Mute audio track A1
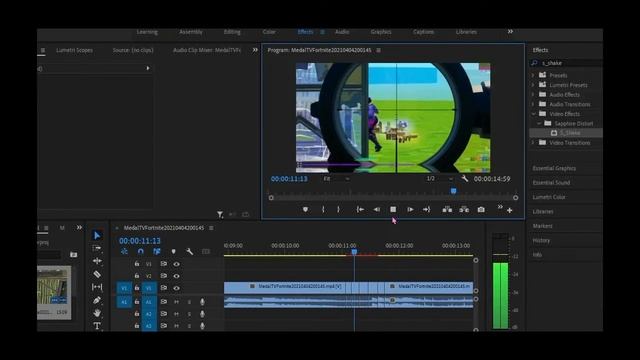 (x=176, y=302)
